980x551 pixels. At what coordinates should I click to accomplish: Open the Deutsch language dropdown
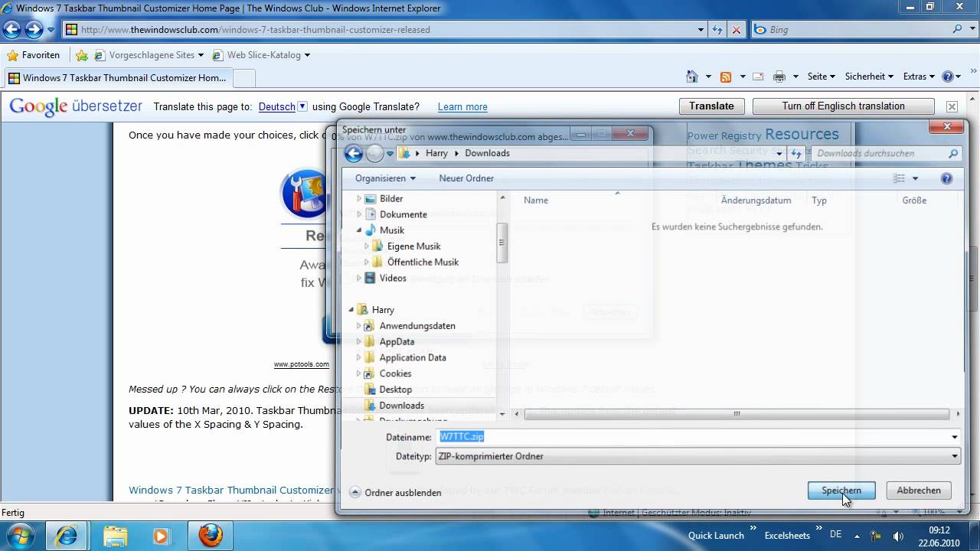pos(302,106)
